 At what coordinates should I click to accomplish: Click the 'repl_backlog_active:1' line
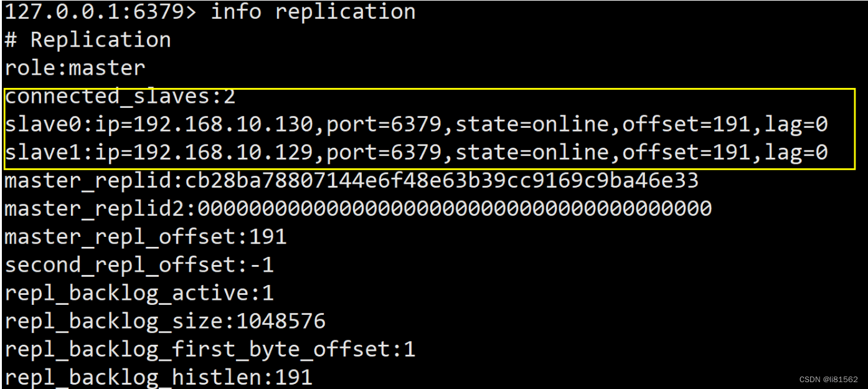(139, 294)
